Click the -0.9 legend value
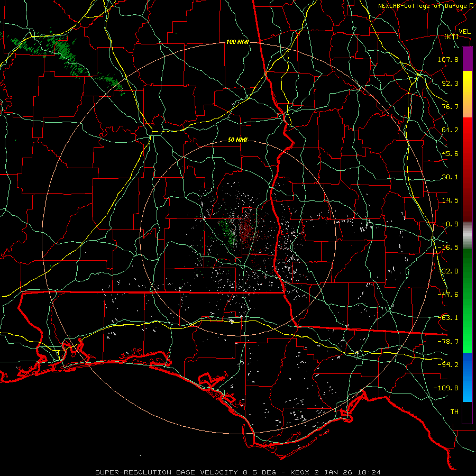The width and height of the screenshot is (476, 476). [450, 224]
